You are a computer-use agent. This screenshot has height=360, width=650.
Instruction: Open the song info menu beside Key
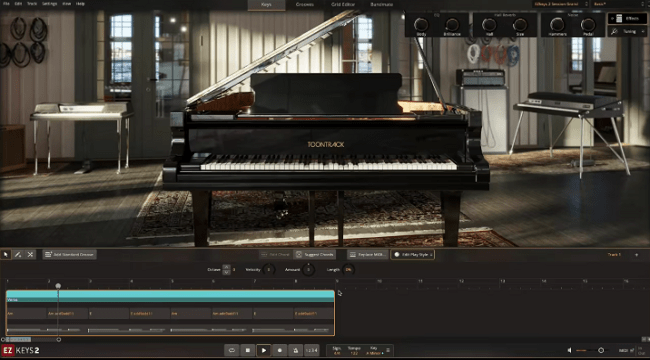point(388,350)
